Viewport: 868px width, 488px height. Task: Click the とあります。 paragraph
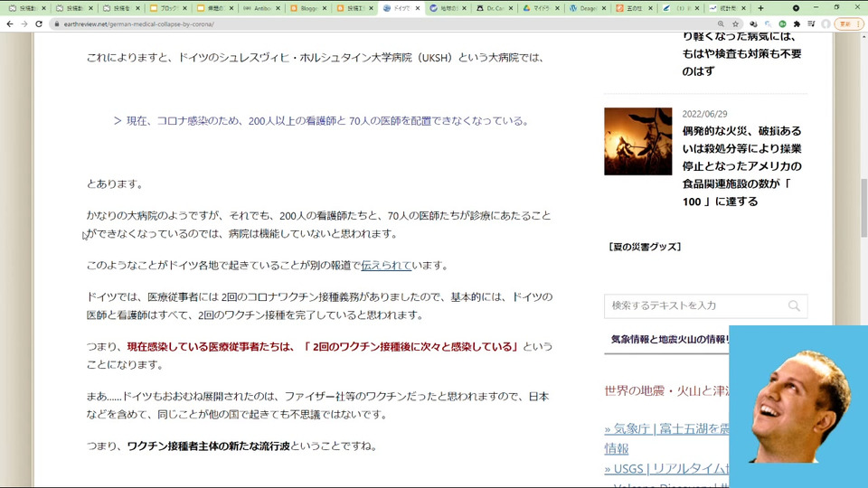coord(115,183)
